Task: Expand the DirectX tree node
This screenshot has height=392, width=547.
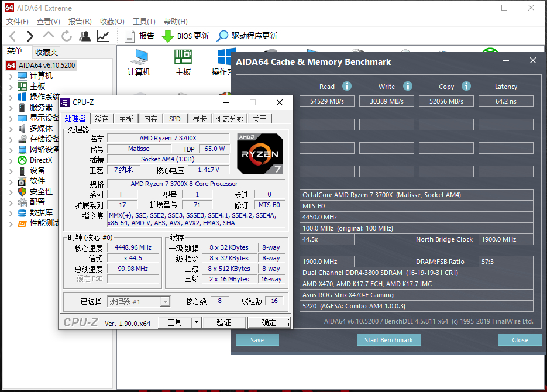Action: 11,161
